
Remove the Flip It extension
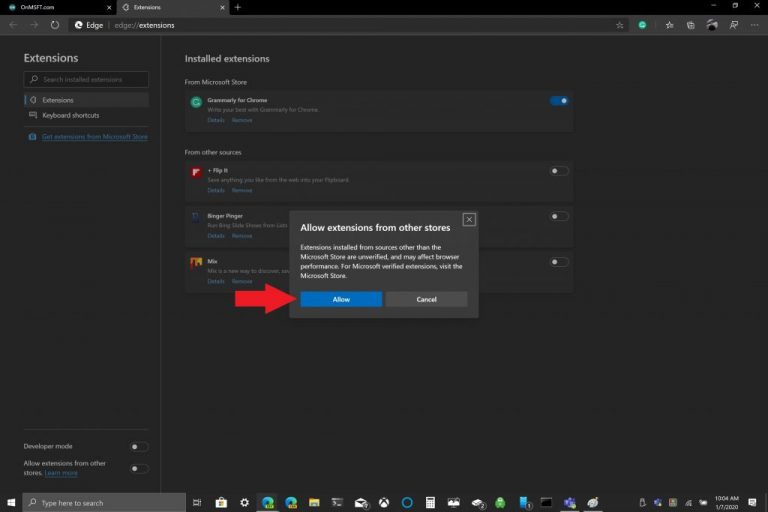(242, 190)
